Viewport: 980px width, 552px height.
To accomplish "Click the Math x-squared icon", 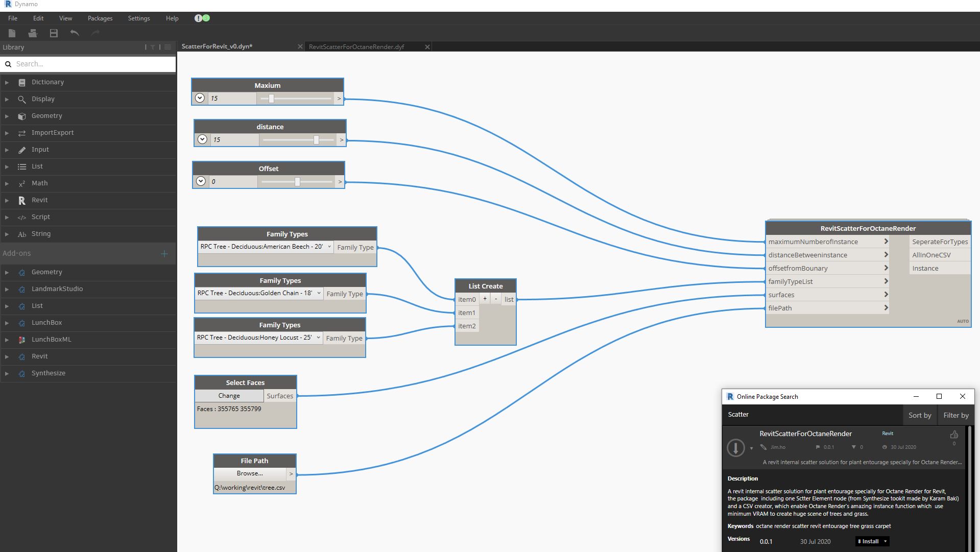I will coord(22,183).
